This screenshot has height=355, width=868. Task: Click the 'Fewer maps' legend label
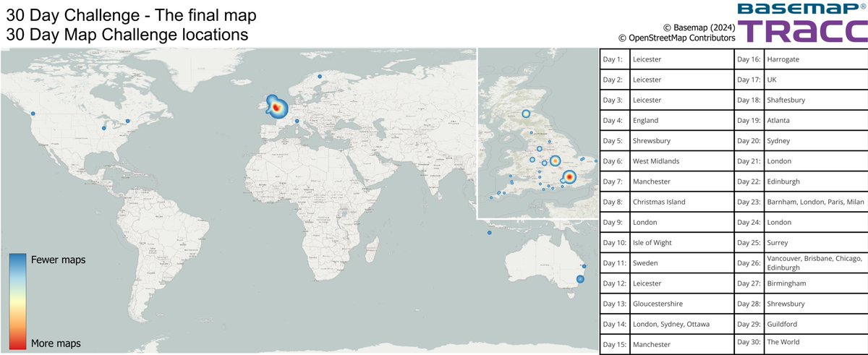pyautogui.click(x=58, y=260)
